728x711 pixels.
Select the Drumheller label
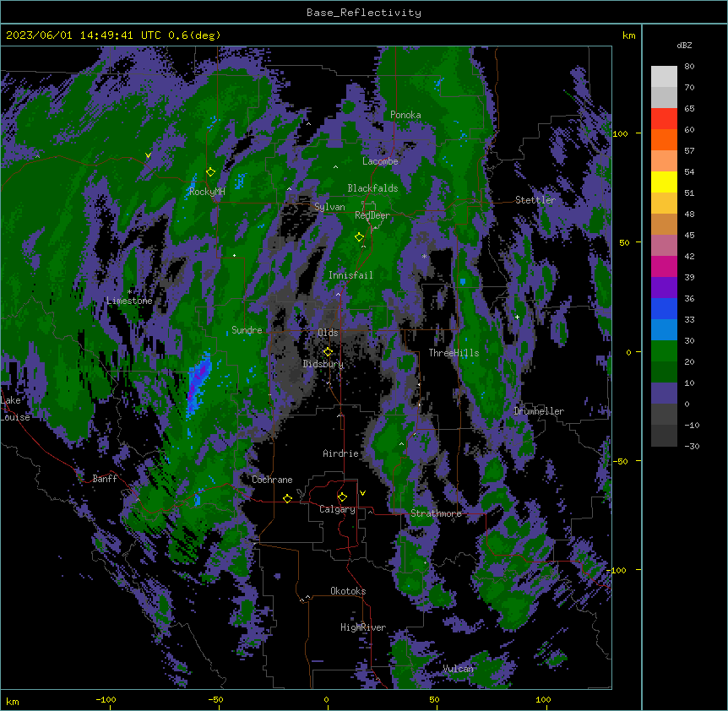539,411
